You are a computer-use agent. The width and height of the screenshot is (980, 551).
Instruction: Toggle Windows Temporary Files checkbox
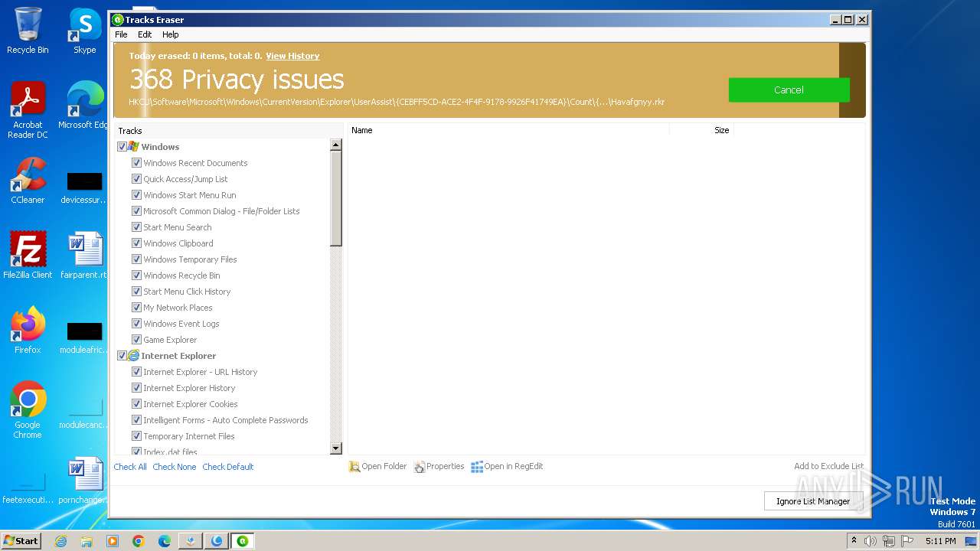pyautogui.click(x=136, y=259)
